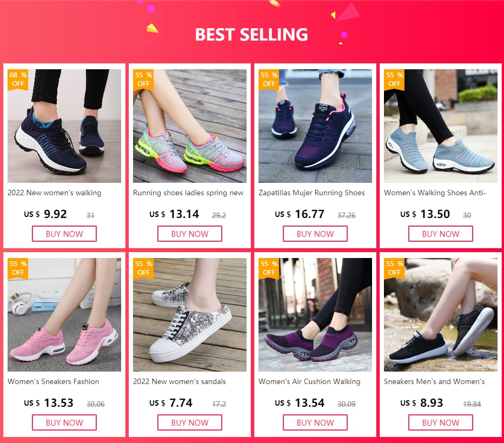
Task: Click BUY NOW for Running shoes ladies spring
Action: 190,234
